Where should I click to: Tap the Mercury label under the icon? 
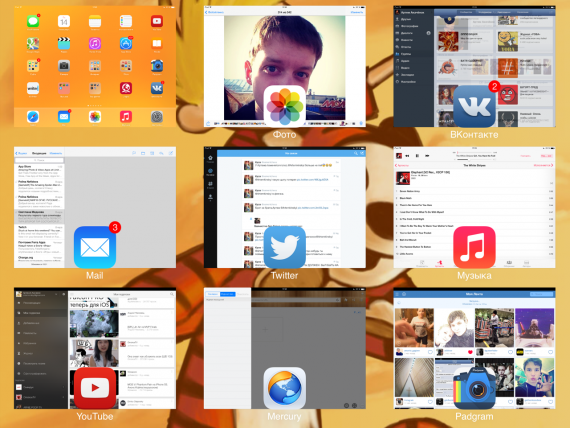(285, 417)
